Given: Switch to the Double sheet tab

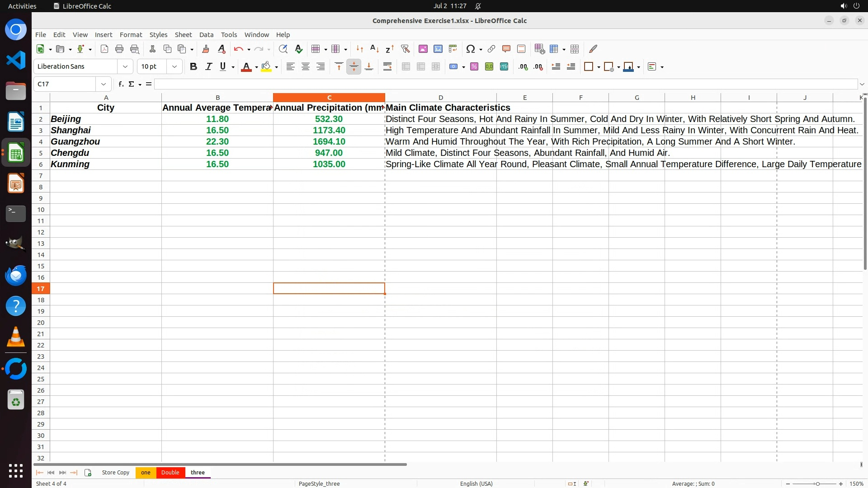Looking at the screenshot, I should coord(170,473).
